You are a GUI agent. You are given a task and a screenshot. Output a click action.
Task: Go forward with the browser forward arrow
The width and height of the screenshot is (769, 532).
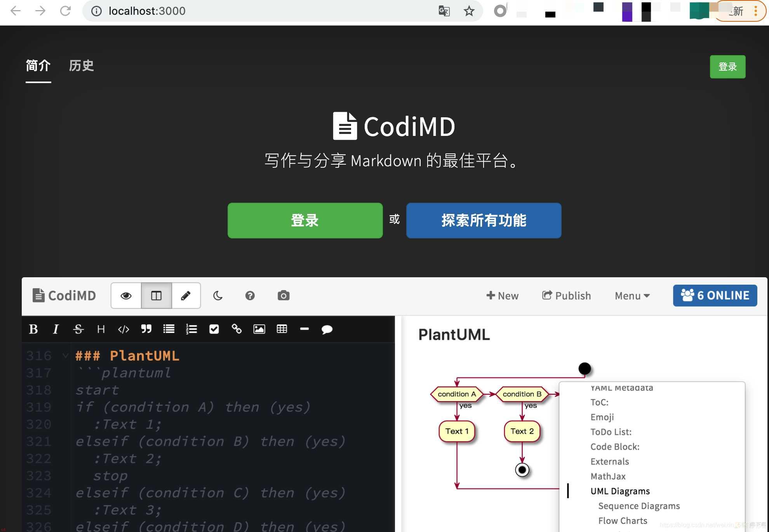click(x=40, y=11)
